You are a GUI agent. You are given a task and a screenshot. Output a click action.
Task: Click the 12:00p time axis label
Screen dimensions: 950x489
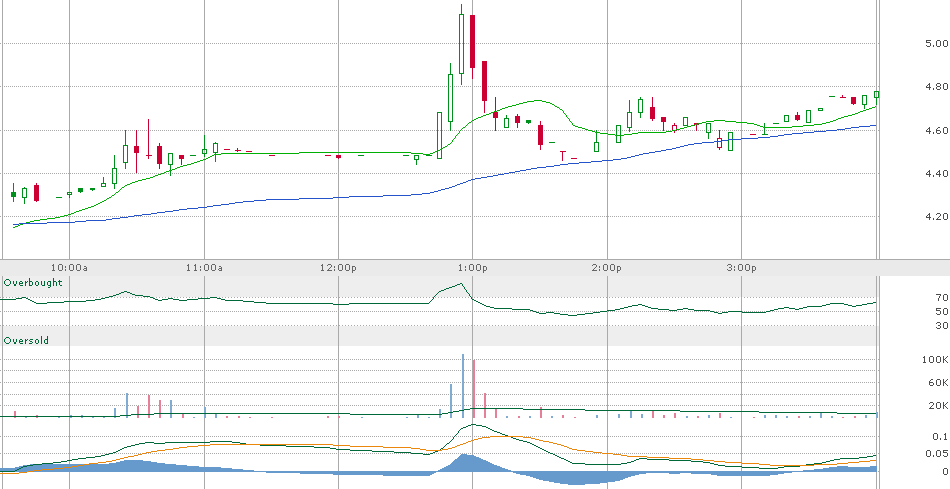[338, 268]
